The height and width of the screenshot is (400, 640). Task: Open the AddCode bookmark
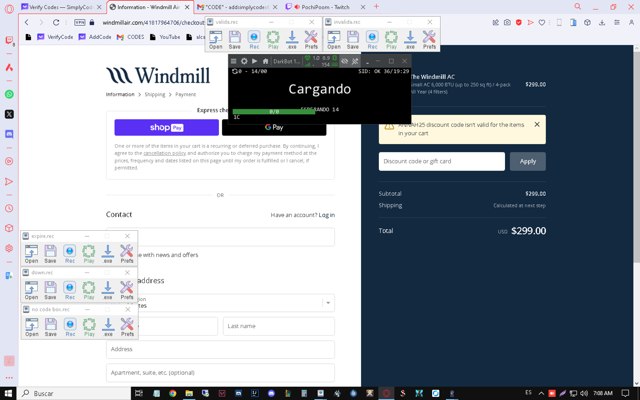(x=95, y=37)
